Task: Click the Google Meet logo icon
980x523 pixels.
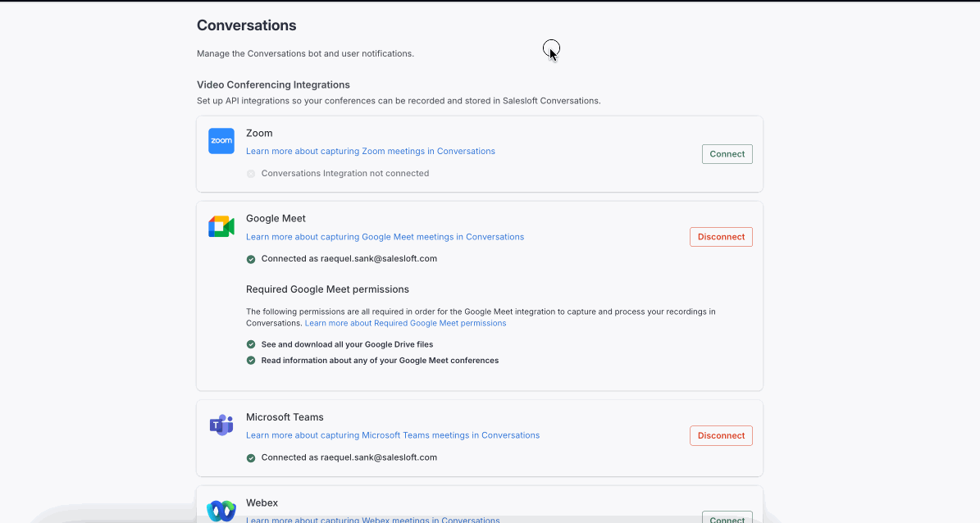Action: tap(221, 227)
